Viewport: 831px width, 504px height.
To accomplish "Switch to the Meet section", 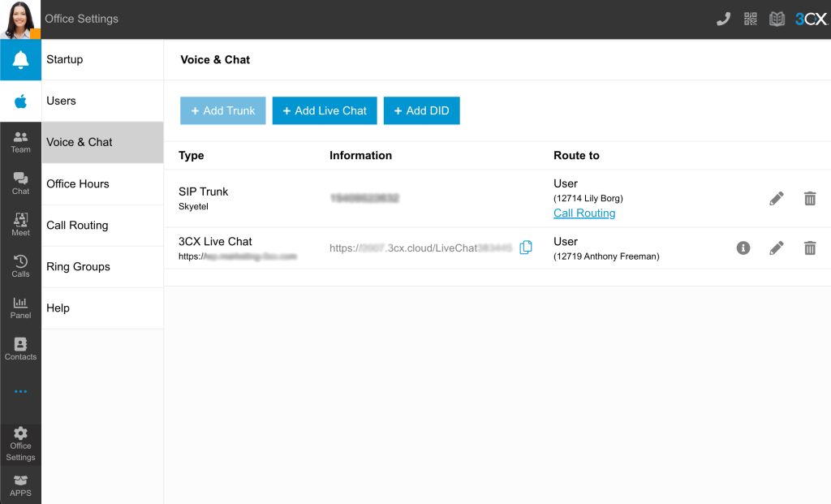I will (x=20, y=226).
